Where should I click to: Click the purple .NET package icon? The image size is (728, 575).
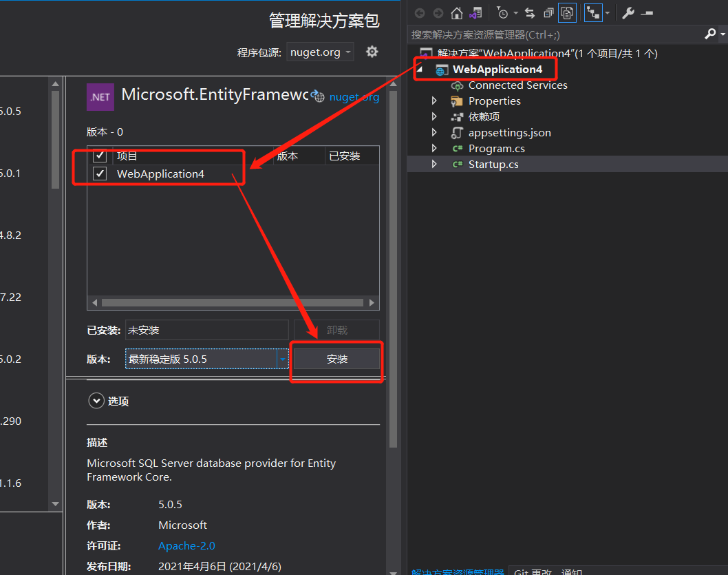point(100,97)
